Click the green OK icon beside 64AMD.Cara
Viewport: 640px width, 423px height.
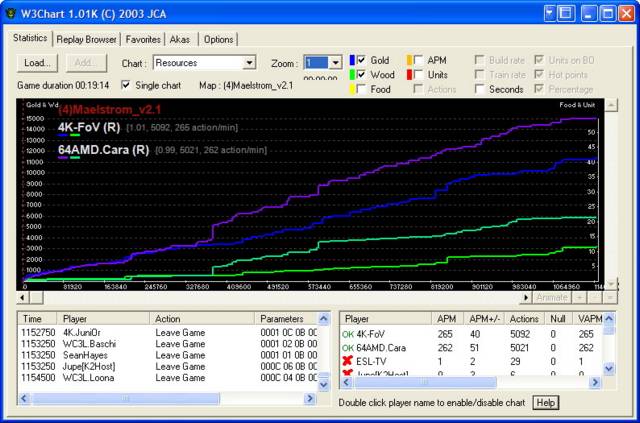tap(348, 348)
